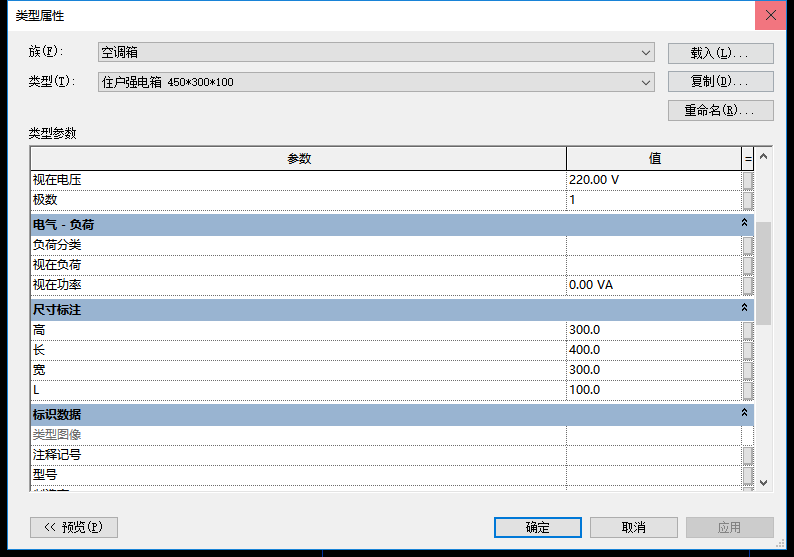
Task: Open the 类型 dropdown showing 住户强电箱 450*300*100
Action: (376, 82)
